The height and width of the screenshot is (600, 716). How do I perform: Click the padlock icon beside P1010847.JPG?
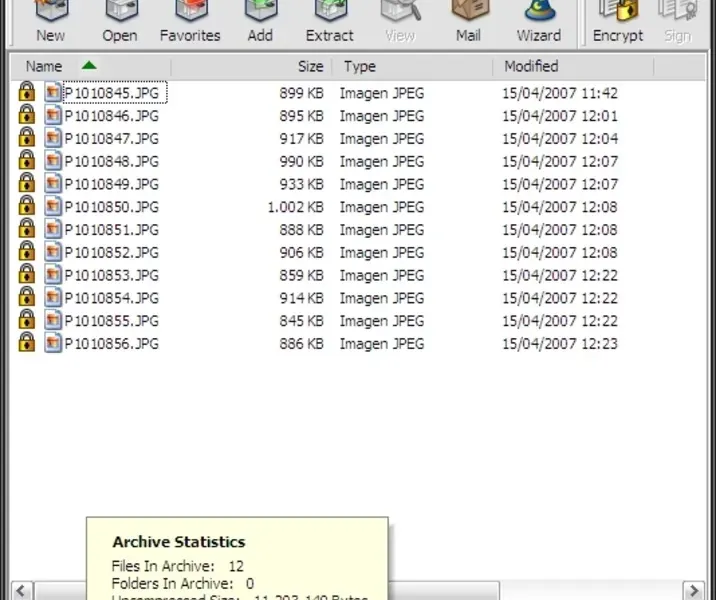pos(27,137)
